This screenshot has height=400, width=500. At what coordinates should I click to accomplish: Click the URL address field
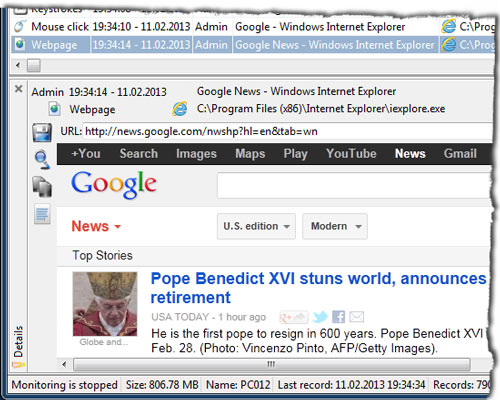(287, 131)
